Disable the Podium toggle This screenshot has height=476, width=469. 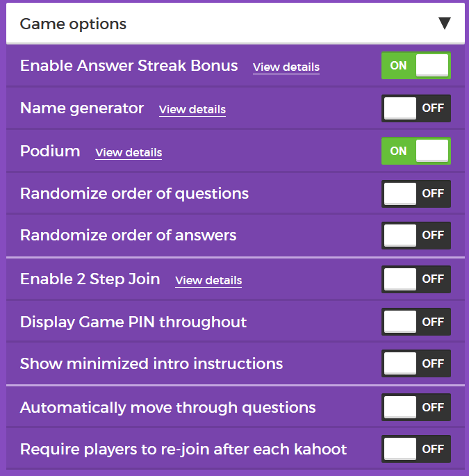click(415, 151)
